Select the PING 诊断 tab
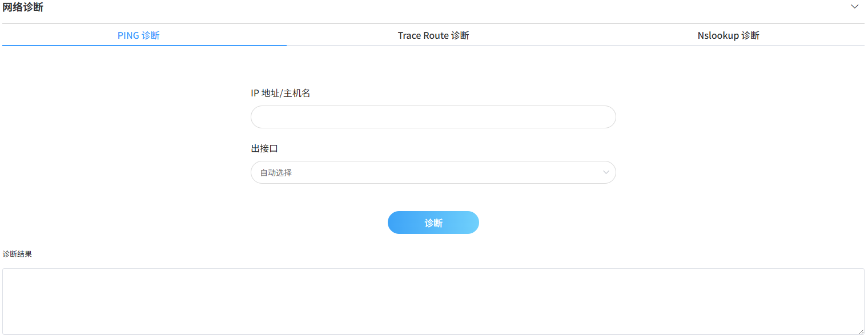The width and height of the screenshot is (868, 336). pyautogui.click(x=138, y=35)
